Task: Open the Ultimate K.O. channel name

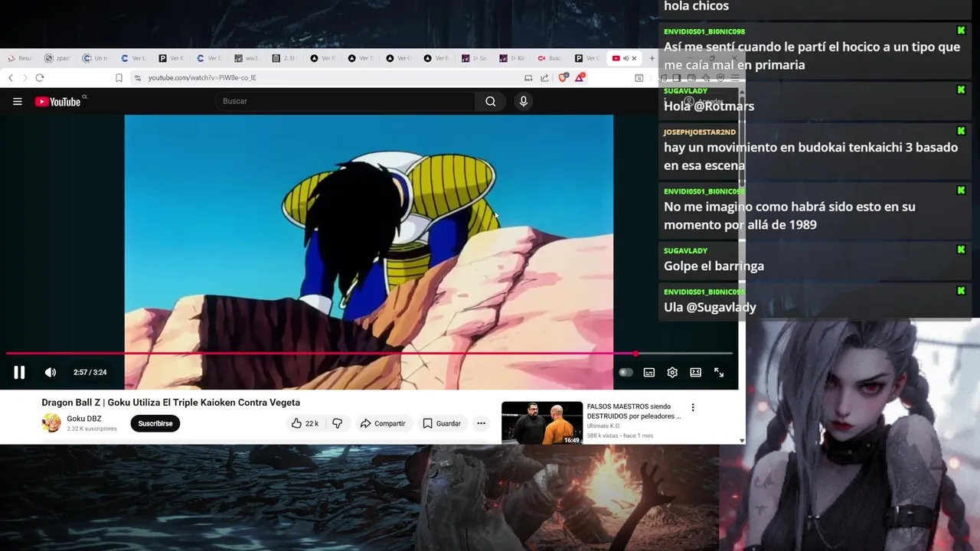Action: coord(603,425)
